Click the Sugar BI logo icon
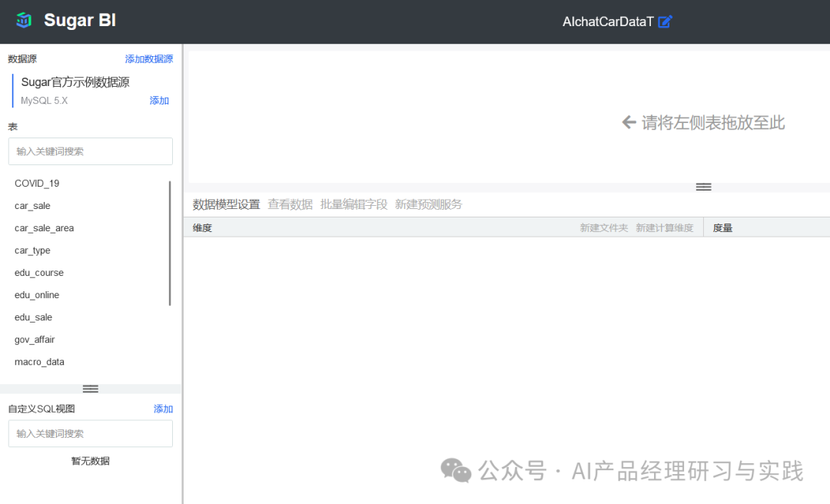Image resolution: width=830 pixels, height=504 pixels. (x=24, y=21)
